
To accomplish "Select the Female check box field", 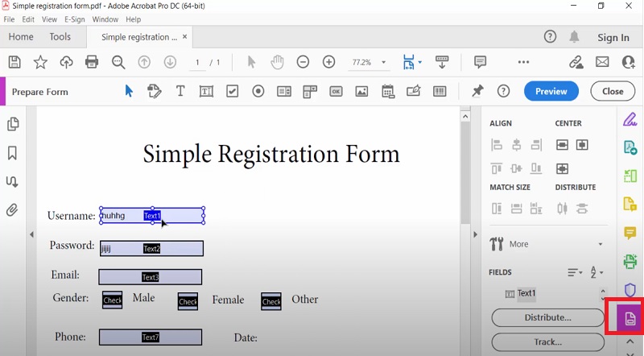I will [x=188, y=301].
